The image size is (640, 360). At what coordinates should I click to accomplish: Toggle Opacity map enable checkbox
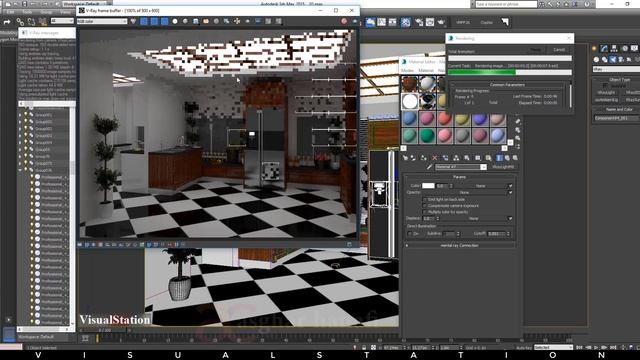click(510, 192)
